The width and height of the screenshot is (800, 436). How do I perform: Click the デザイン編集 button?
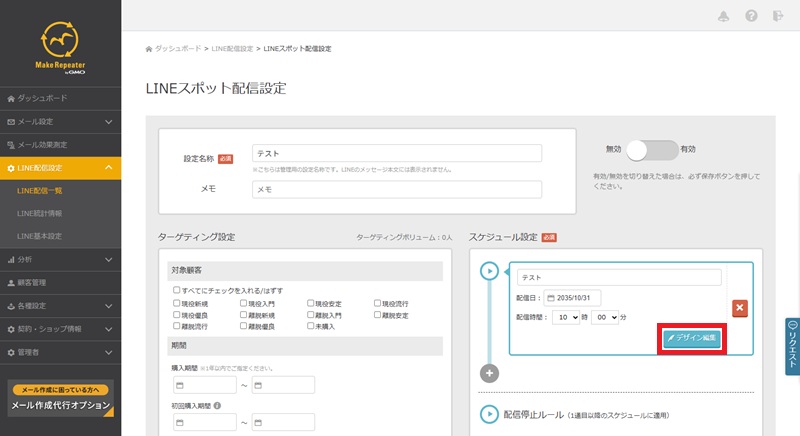click(x=692, y=338)
